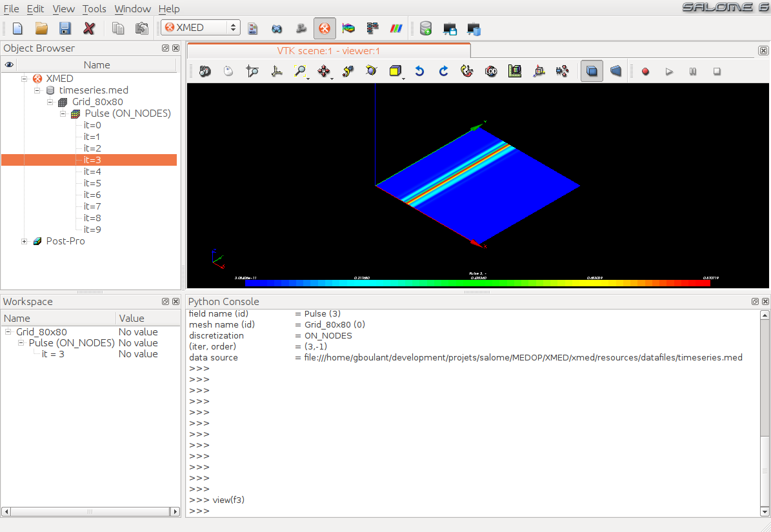The image size is (771, 532).
Task: Rotate view counterclockwise
Action: [x=419, y=71]
